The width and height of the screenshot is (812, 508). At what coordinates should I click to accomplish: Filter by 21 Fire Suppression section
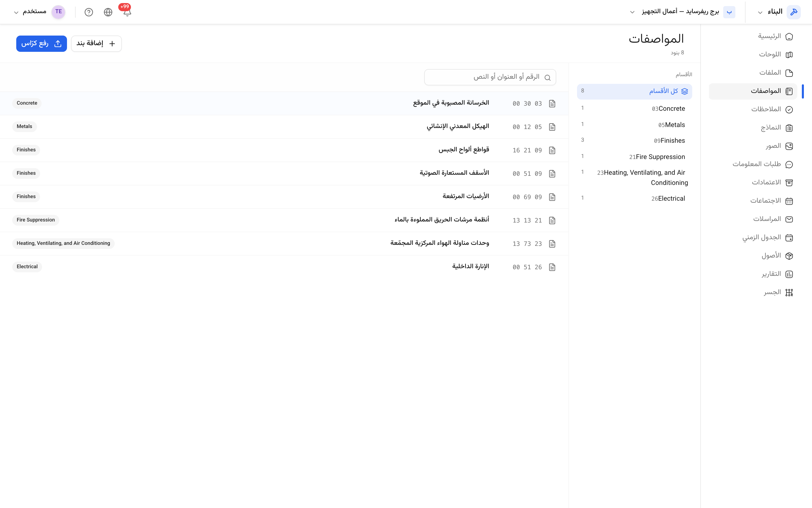point(634,156)
